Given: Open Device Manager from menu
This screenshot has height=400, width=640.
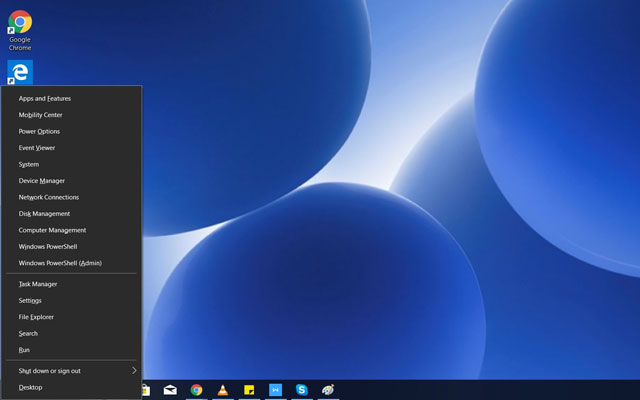Looking at the screenshot, I should tap(42, 181).
